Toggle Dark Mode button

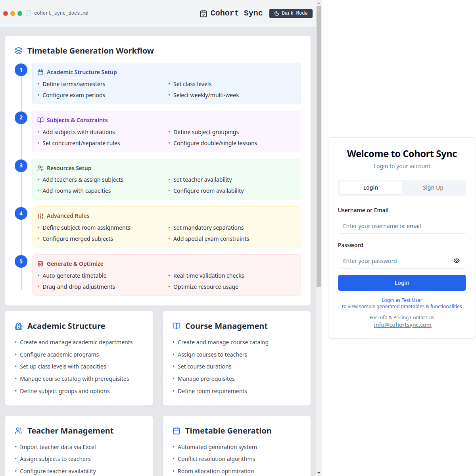point(291,13)
